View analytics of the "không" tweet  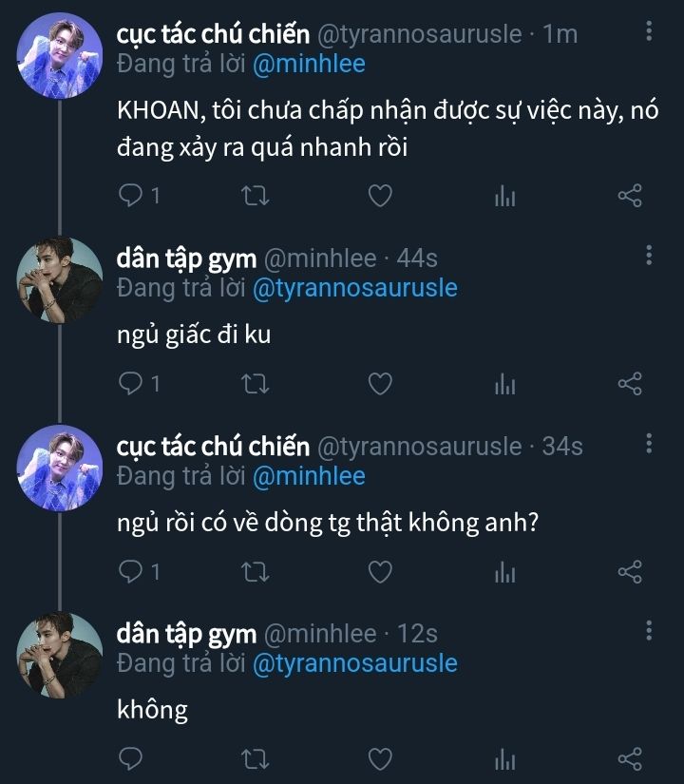click(504, 759)
